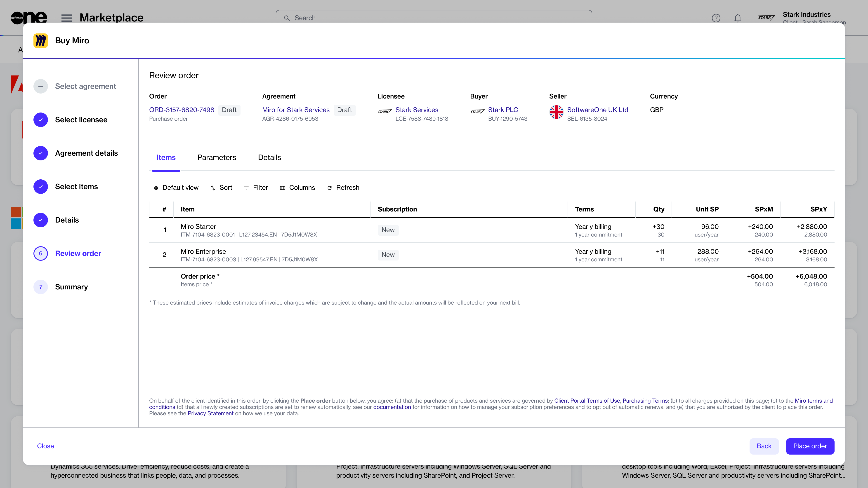The width and height of the screenshot is (868, 488).
Task: Switch to the Details tab
Action: (x=269, y=158)
